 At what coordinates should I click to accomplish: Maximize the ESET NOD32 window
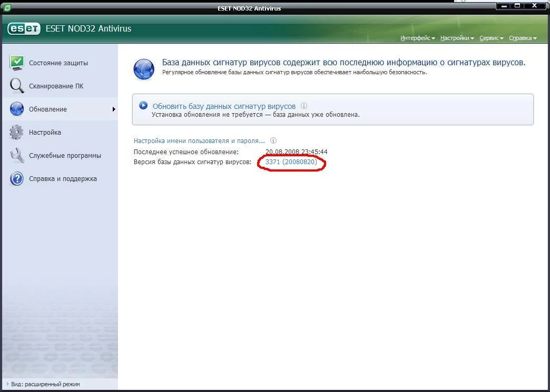pyautogui.click(x=517, y=6)
